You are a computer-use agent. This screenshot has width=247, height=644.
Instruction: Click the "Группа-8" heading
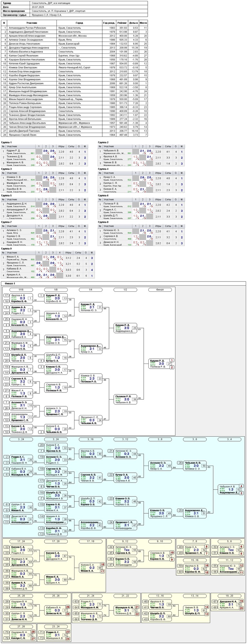(103, 222)
